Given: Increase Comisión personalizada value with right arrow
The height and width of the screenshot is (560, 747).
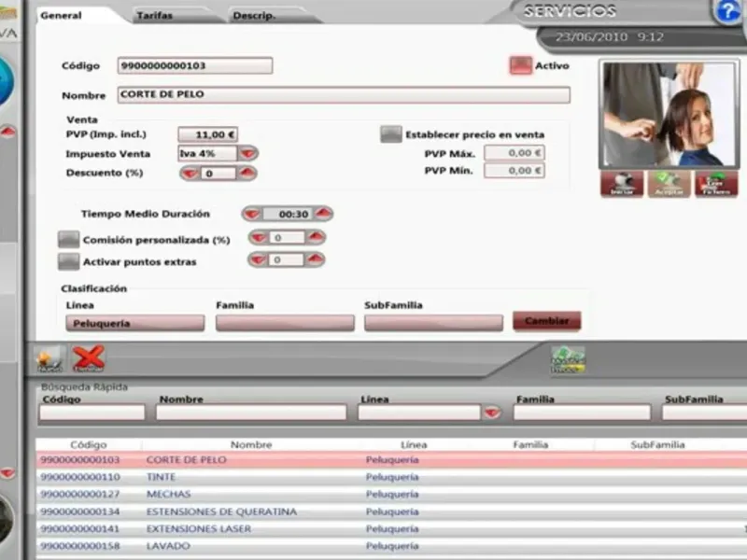Looking at the screenshot, I should pyautogui.click(x=316, y=237).
